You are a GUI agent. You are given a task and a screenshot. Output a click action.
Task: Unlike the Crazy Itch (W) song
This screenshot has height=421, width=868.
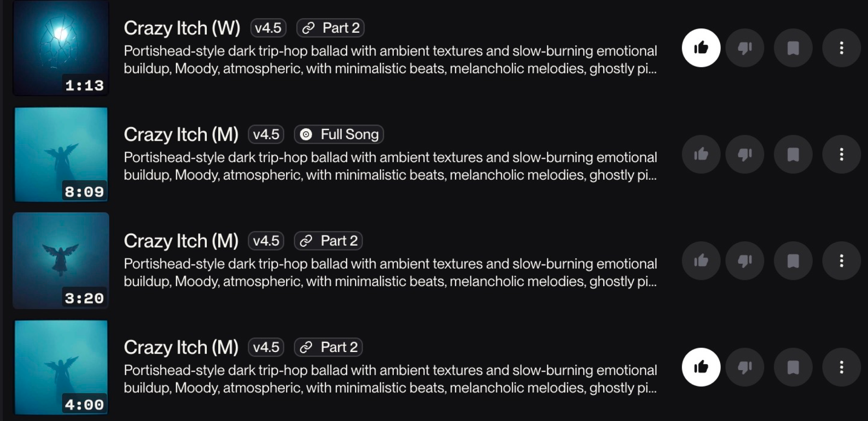[701, 48]
